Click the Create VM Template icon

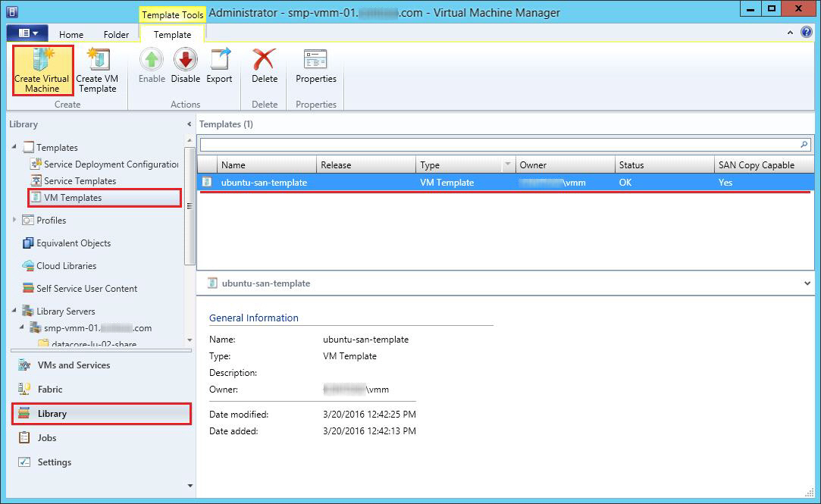coord(97,61)
